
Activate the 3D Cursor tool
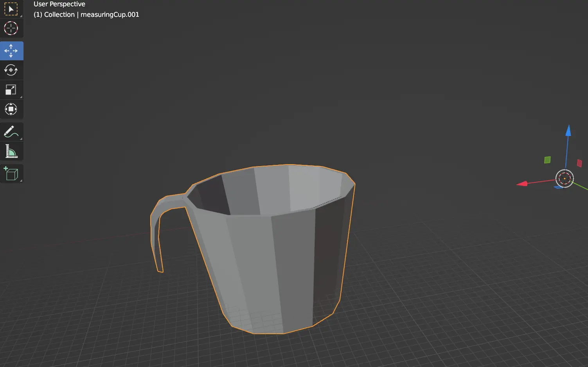(x=11, y=28)
